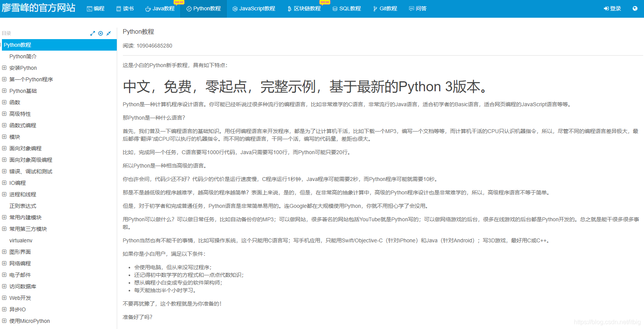Expand the 异步IO tree node
The width and height of the screenshot is (644, 329).
click(x=4, y=309)
